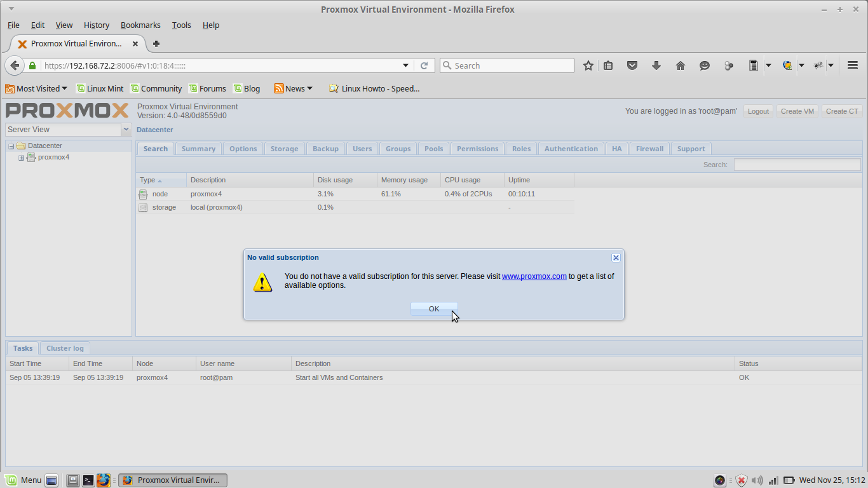Viewport: 868px width, 488px height.
Task: Click the document-sheet toolbar icon
Action: click(754, 65)
